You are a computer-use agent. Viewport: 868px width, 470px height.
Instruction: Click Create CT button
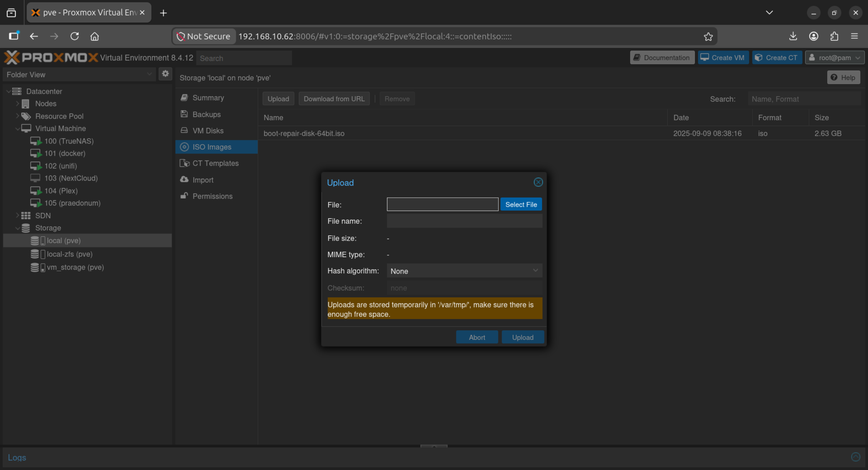[777, 58]
